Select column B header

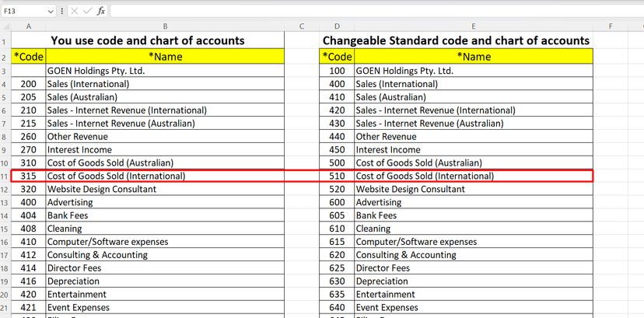point(165,26)
